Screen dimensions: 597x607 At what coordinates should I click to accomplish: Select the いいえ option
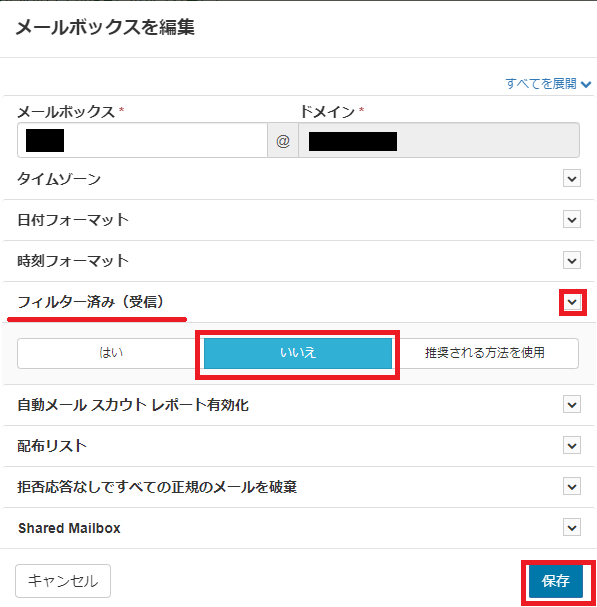(298, 353)
